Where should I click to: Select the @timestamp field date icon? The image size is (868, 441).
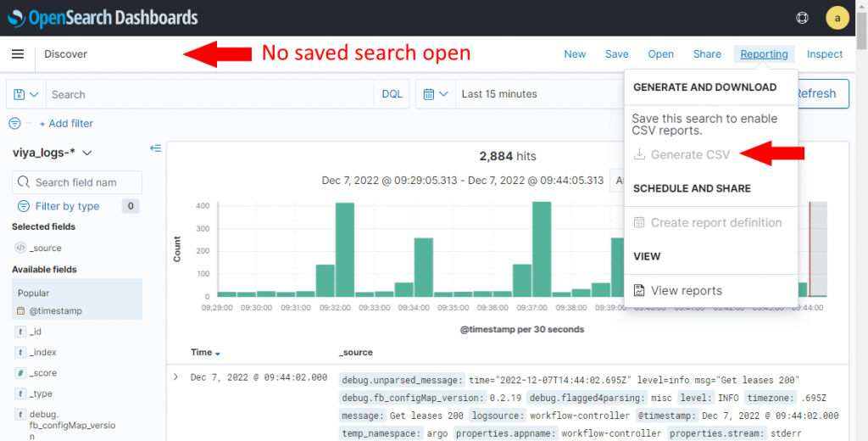(x=20, y=310)
